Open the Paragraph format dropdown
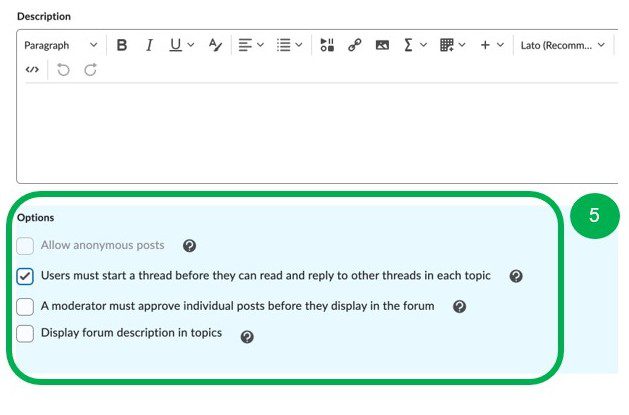The height and width of the screenshot is (415, 629). (60, 45)
